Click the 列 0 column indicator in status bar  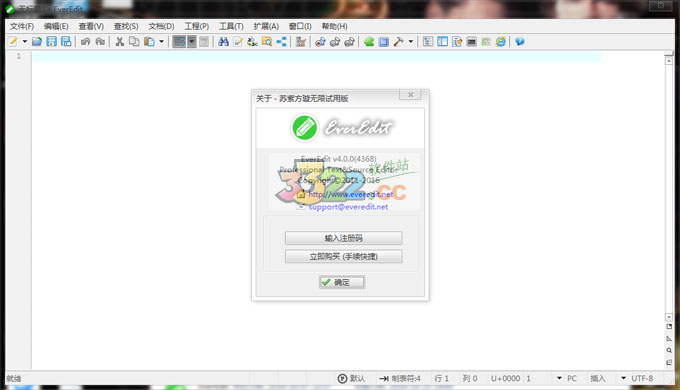[470, 379]
